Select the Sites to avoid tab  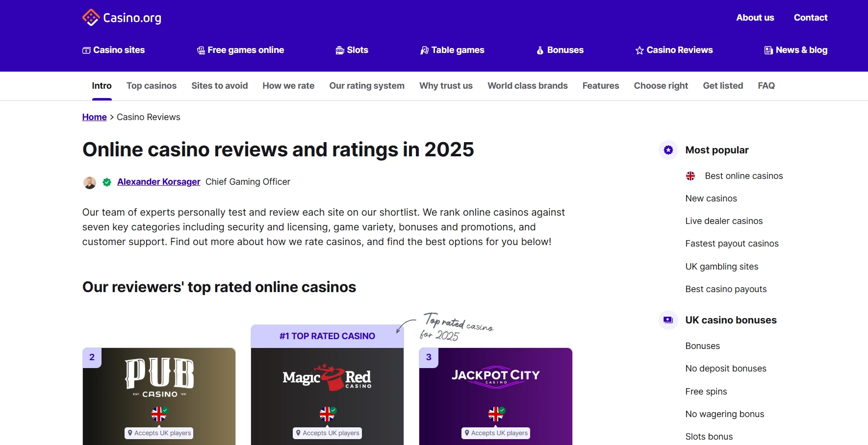(219, 86)
